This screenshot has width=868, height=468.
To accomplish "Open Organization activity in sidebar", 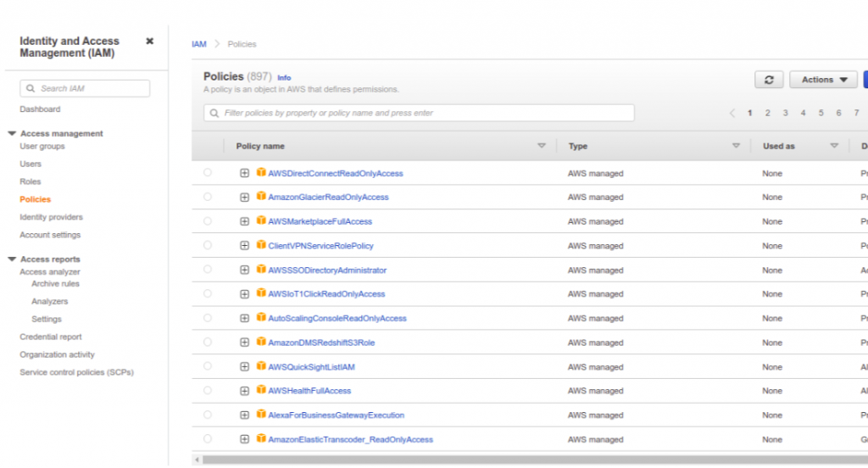I will [57, 354].
